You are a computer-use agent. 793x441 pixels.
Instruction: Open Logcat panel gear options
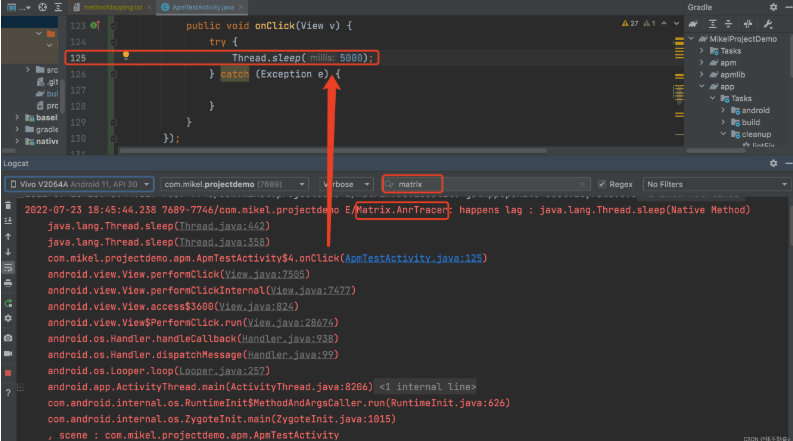pyautogui.click(x=773, y=163)
